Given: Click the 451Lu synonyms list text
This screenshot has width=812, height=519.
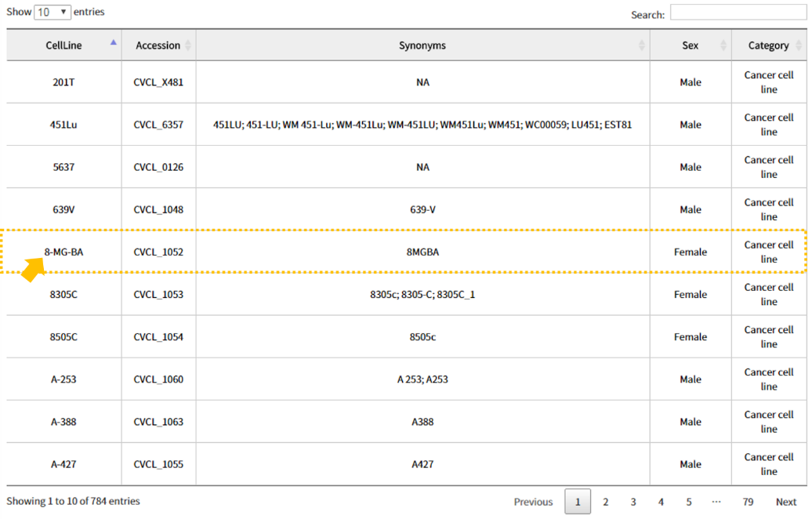Looking at the screenshot, I should [422, 125].
